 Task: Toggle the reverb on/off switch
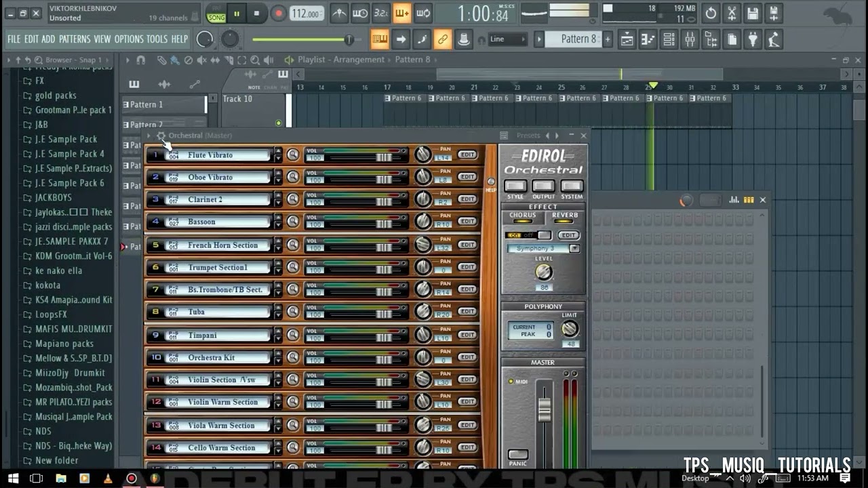coord(530,235)
